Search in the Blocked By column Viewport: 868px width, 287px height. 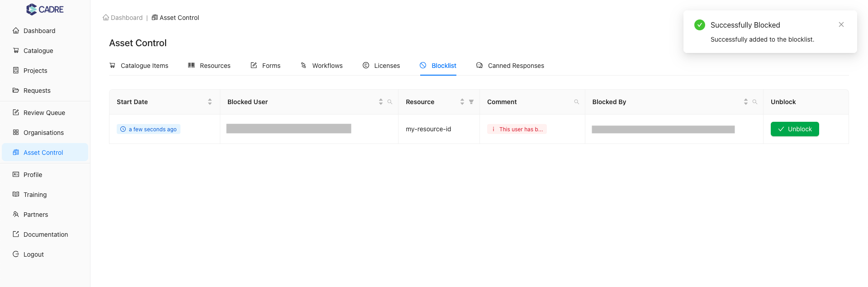[x=755, y=102]
